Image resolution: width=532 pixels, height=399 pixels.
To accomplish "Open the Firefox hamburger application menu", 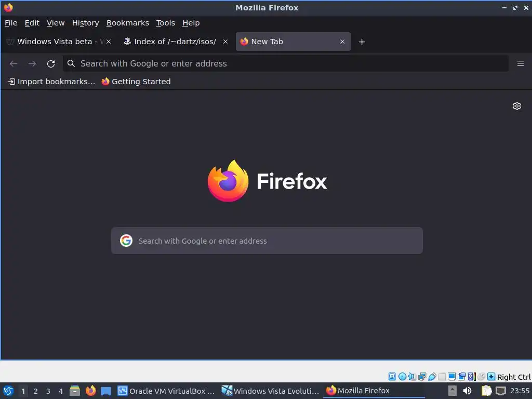I will [520, 63].
